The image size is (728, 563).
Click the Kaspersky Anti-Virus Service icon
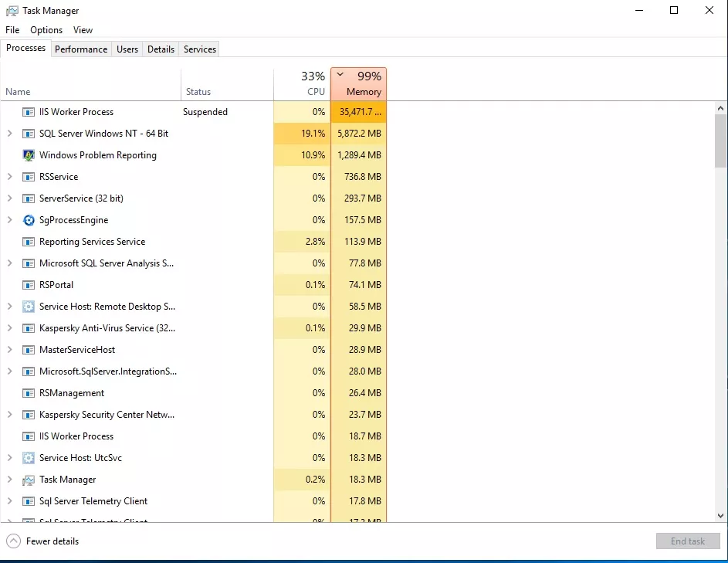[29, 328]
